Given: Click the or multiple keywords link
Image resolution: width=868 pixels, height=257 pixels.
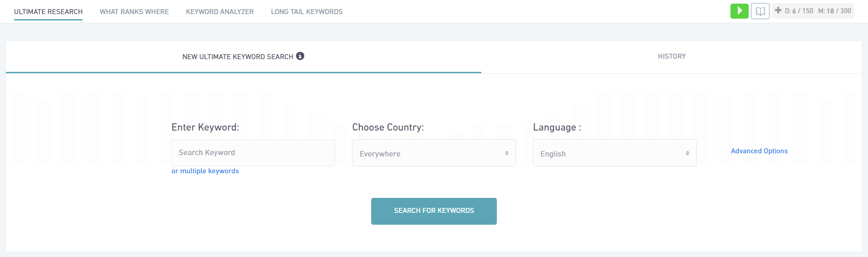Looking at the screenshot, I should [x=205, y=171].
